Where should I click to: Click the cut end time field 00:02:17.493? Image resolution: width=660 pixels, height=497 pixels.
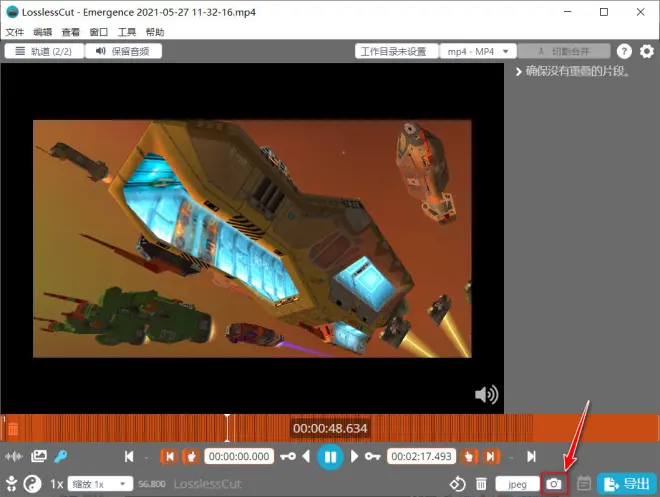tap(421, 457)
